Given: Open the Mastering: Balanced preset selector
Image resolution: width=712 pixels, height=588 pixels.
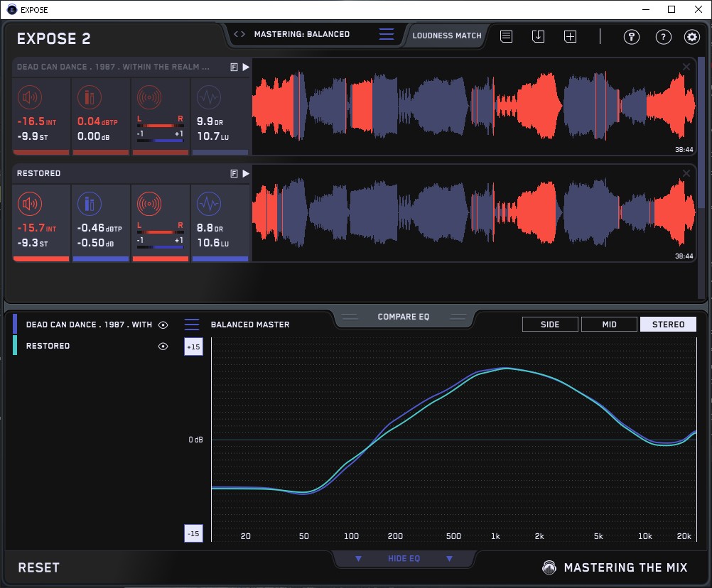Looking at the screenshot, I should [302, 34].
